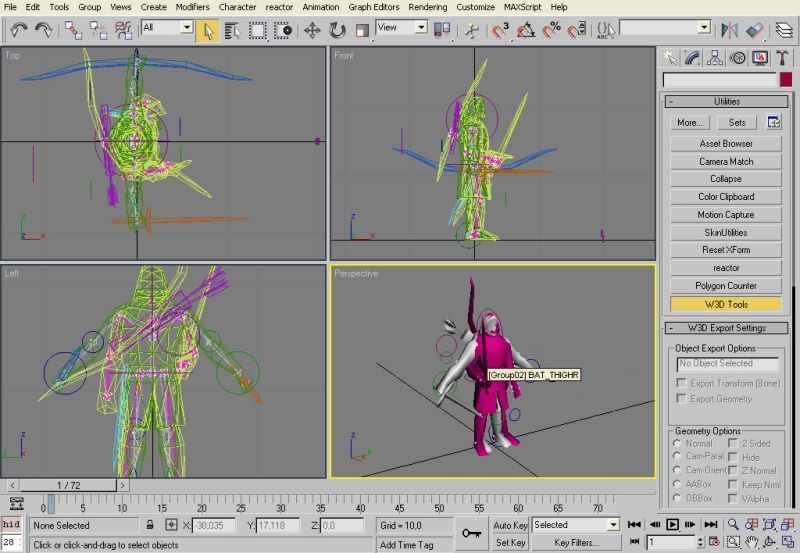The height and width of the screenshot is (553, 800).
Task: Enable the 2 Sided checkbox
Action: (x=733, y=443)
